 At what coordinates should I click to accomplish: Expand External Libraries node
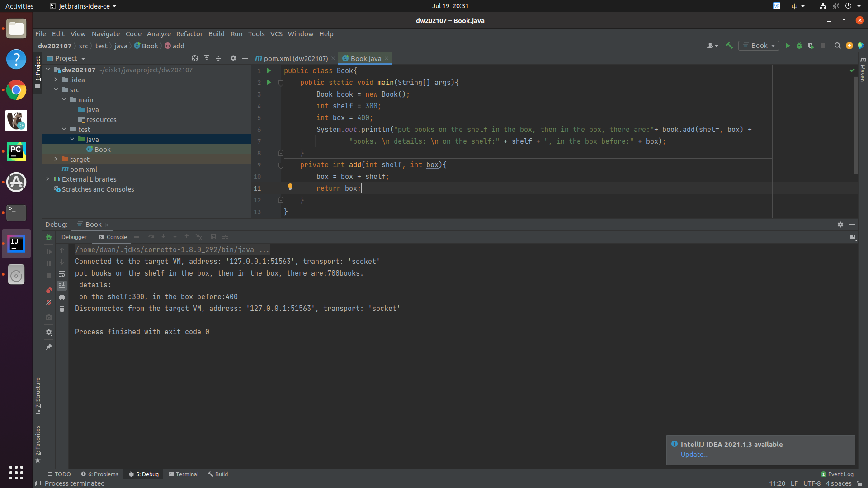[47, 179]
